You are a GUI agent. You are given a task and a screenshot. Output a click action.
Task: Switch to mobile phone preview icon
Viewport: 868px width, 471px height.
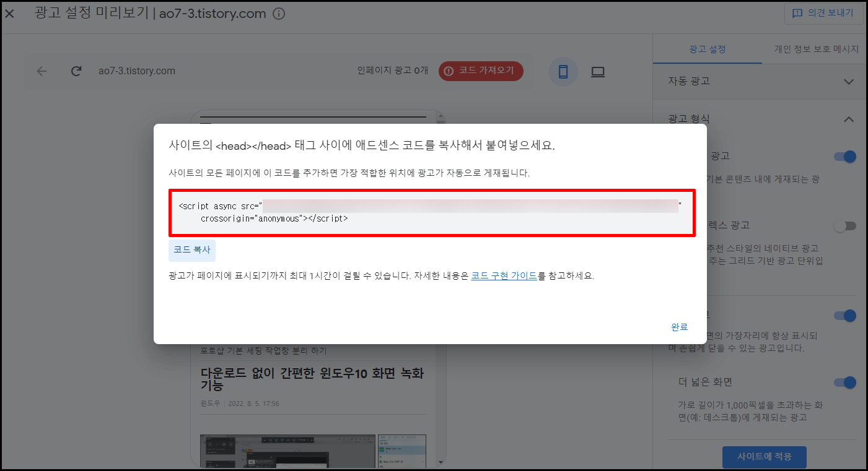point(563,72)
